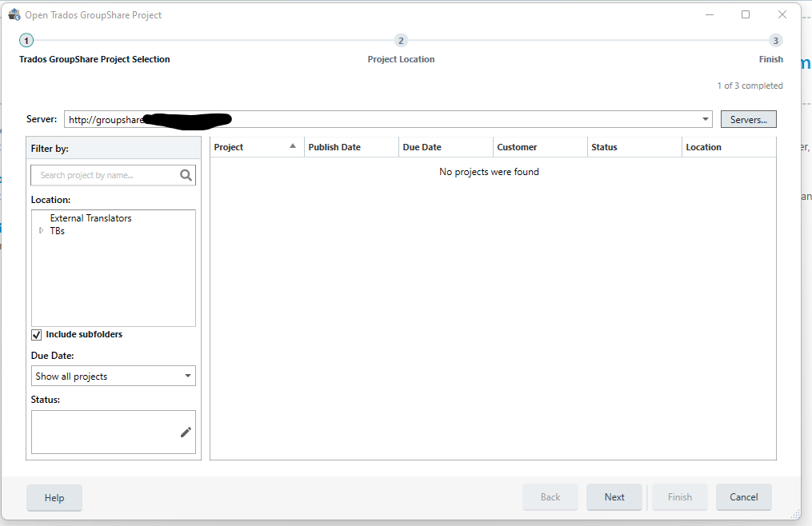Screen dimensions: 812x526
Task: Expand the TBs tree node
Action: pyautogui.click(x=42, y=231)
